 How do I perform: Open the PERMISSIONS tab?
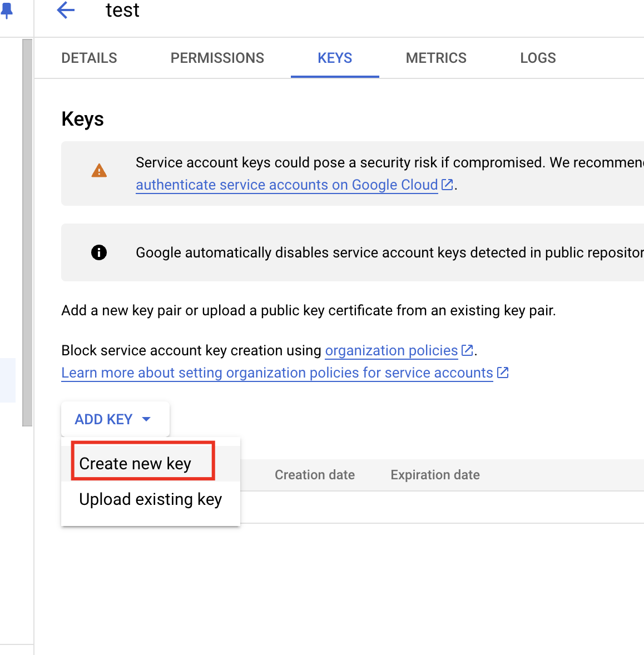217,58
